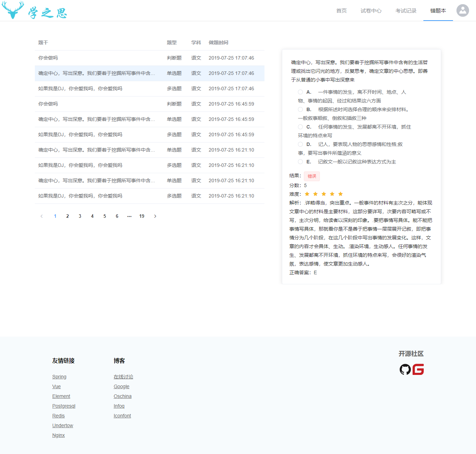This screenshot has width=476, height=454.
Task: Open the user avatar menu
Action: (462, 10)
